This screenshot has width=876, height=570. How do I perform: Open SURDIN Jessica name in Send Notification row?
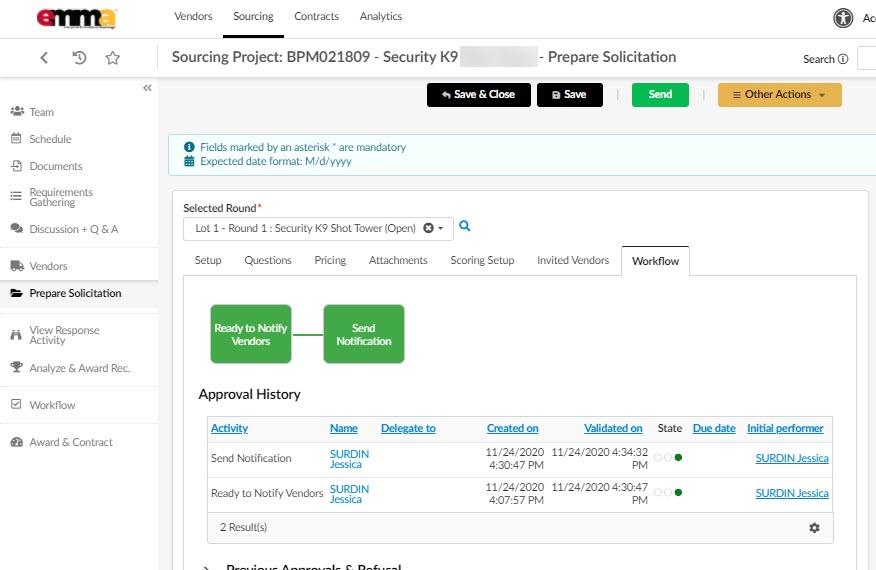pyautogui.click(x=349, y=459)
